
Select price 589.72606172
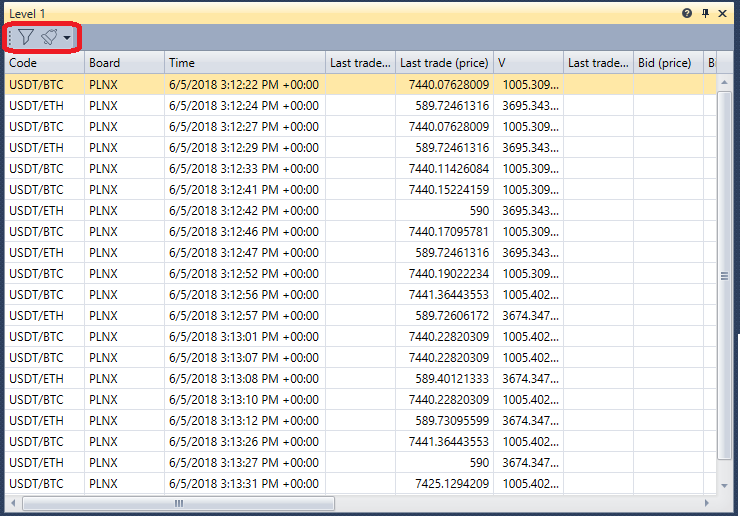tap(452, 316)
